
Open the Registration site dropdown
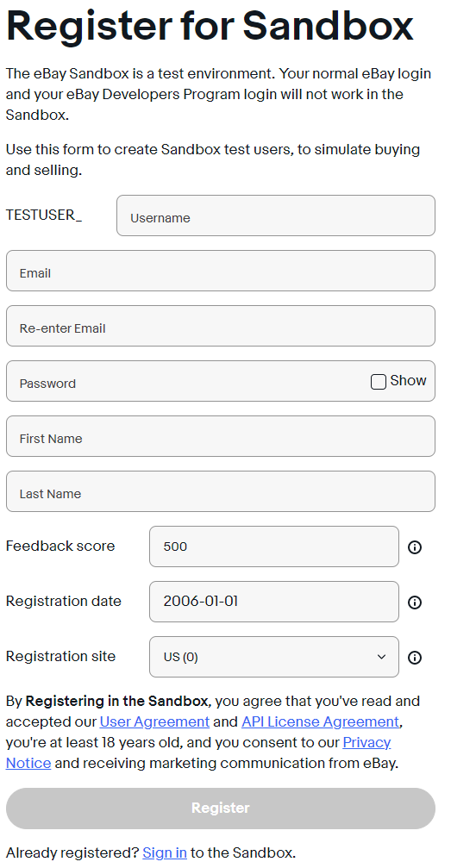(274, 657)
